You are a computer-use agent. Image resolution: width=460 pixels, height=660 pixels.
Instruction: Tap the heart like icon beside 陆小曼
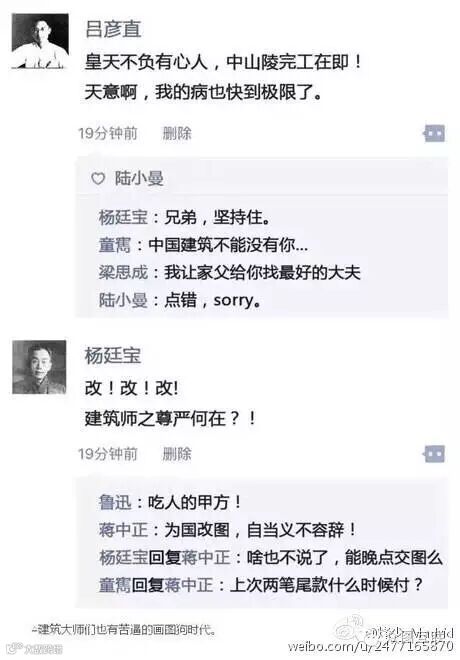pos(98,179)
